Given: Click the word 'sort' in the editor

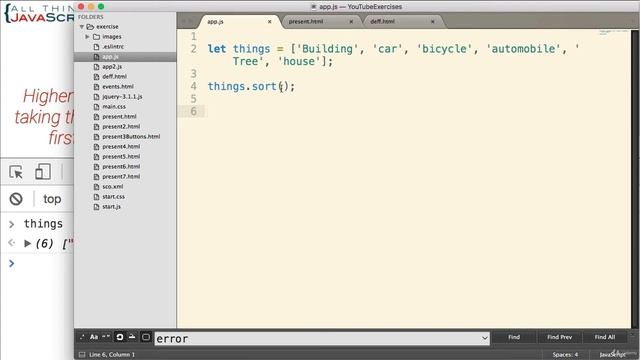Looking at the screenshot, I should pyautogui.click(x=264, y=87).
